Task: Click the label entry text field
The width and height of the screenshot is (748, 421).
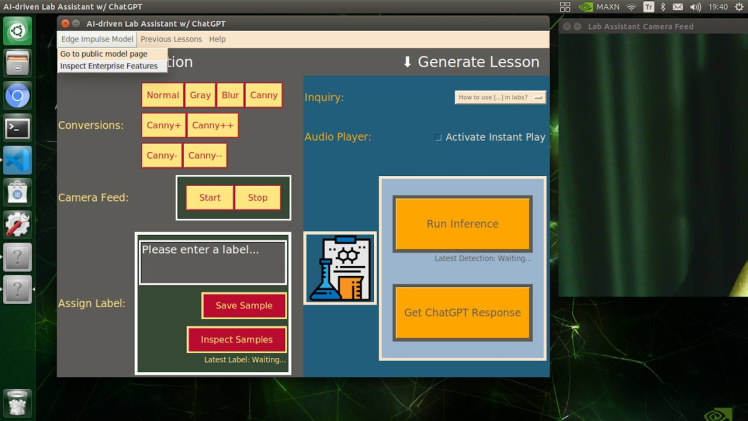Action: coord(213,262)
